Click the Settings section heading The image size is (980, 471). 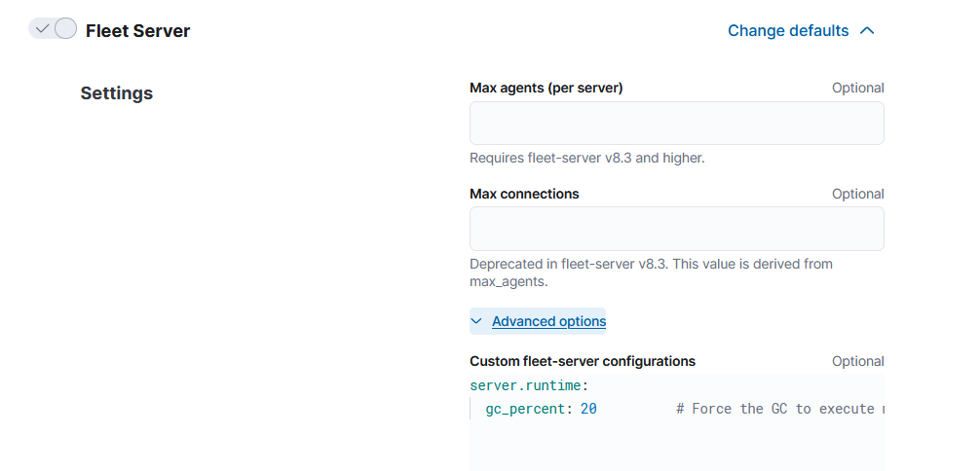116,93
